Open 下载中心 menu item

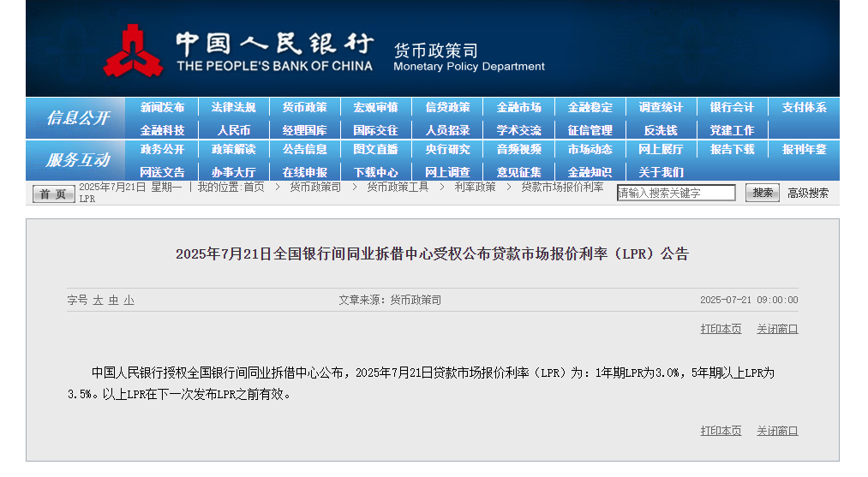[x=376, y=173]
